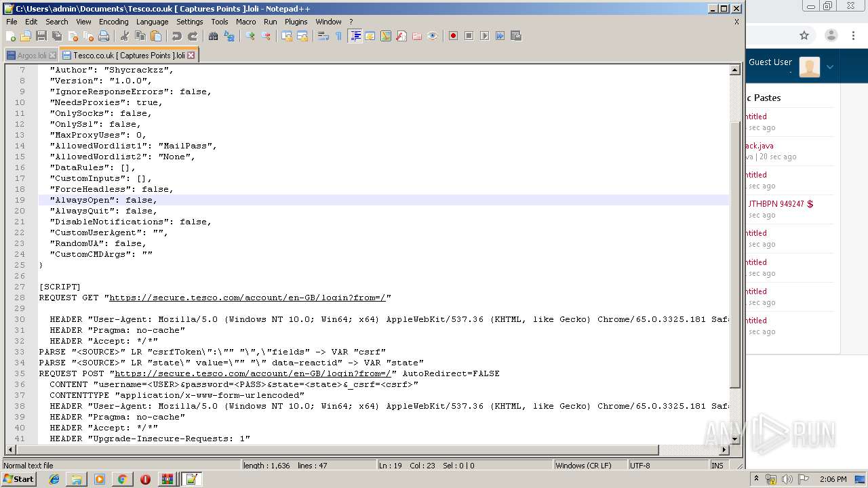Click the Save Recorded Macro icon
Image resolution: width=868 pixels, height=488 pixels.
[x=515, y=36]
